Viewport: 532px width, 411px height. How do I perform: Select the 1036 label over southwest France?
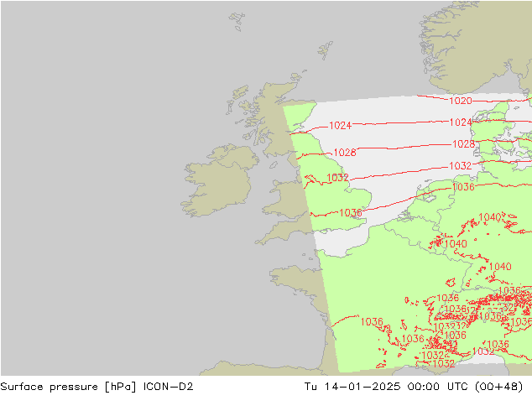pos(372,321)
